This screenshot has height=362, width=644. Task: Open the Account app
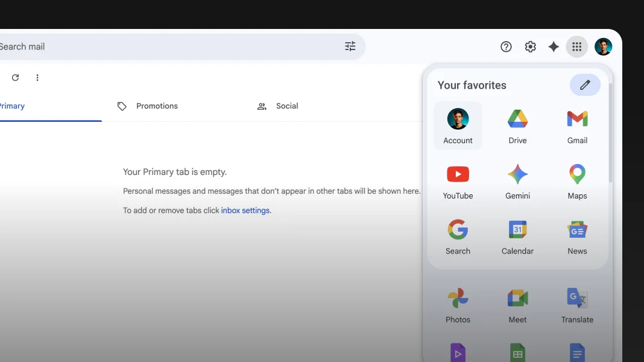click(458, 126)
